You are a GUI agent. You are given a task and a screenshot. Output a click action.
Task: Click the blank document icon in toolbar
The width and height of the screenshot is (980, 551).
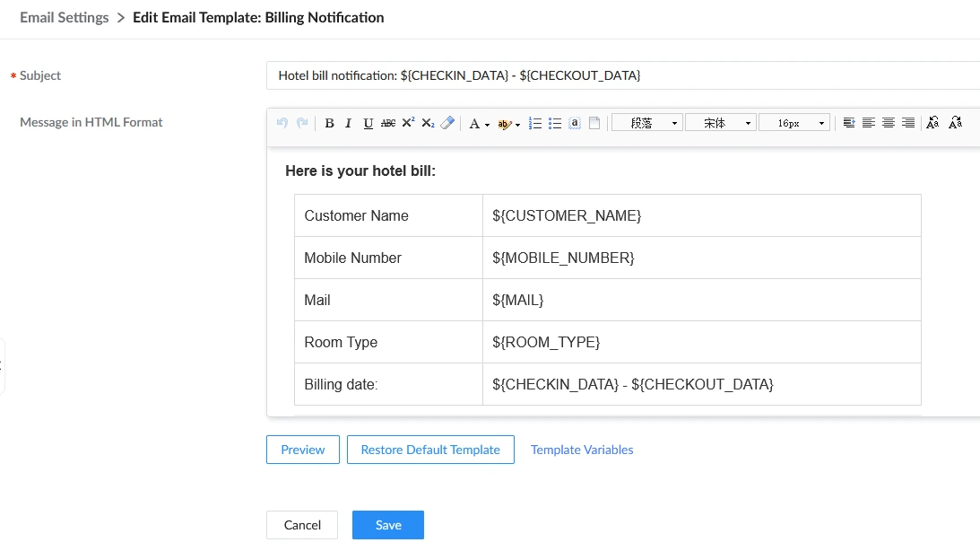(594, 123)
